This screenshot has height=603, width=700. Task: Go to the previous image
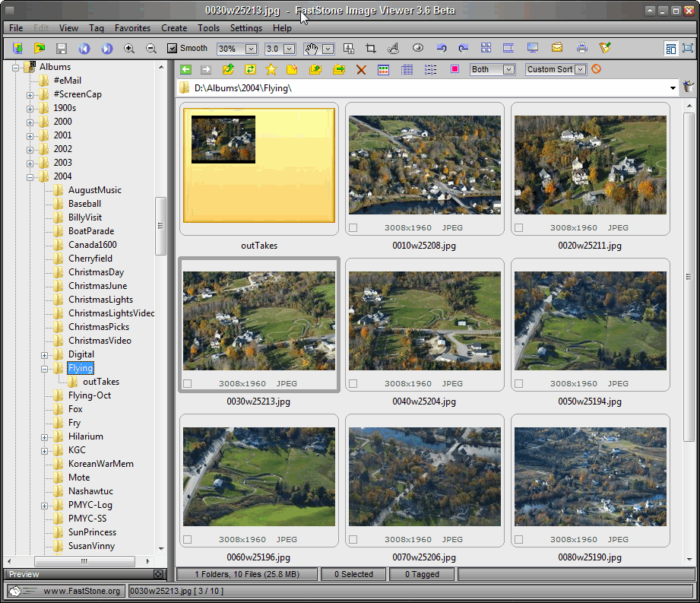(x=84, y=48)
